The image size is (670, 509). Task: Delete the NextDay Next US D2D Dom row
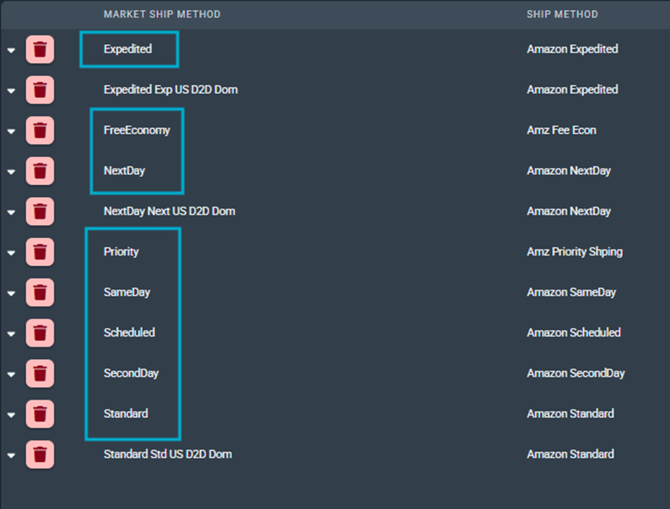(39, 212)
